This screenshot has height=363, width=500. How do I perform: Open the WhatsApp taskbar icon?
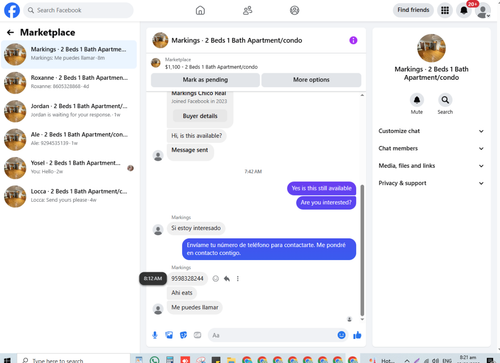pyautogui.click(x=154, y=360)
